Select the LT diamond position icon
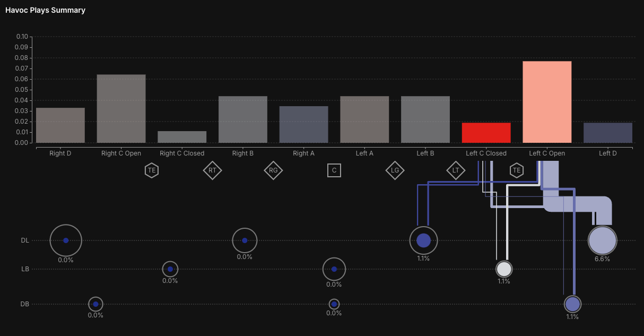This screenshot has height=336, width=644. 456,170
